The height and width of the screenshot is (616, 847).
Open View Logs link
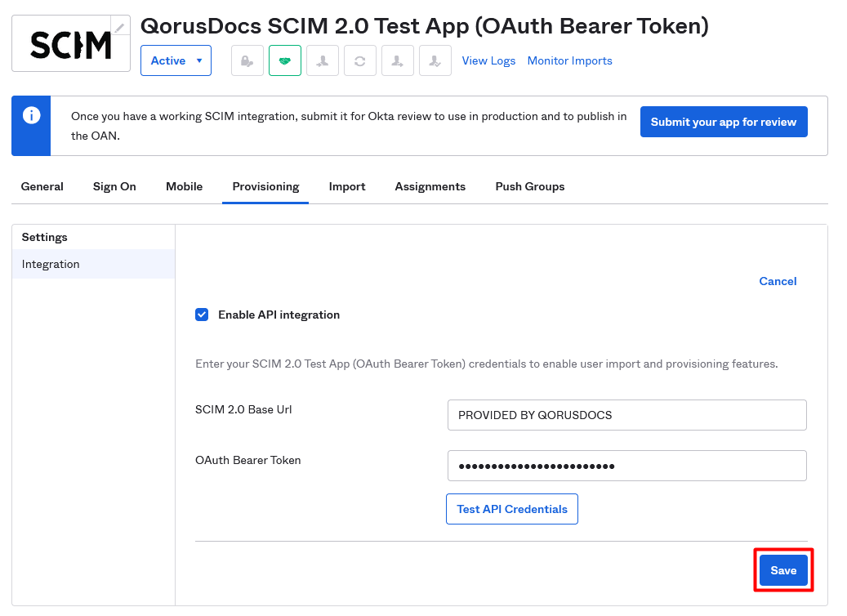click(x=488, y=61)
